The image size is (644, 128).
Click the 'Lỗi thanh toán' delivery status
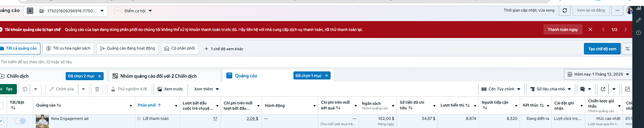point(156,119)
